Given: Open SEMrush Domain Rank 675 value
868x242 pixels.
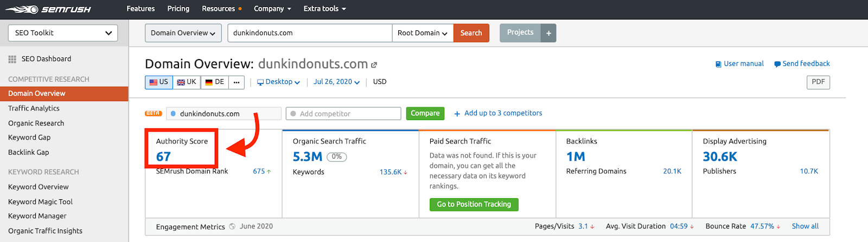Looking at the screenshot, I should [x=259, y=171].
